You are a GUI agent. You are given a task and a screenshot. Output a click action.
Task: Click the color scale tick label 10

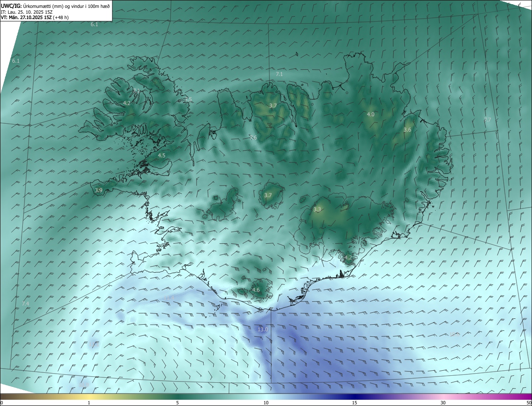(266, 403)
